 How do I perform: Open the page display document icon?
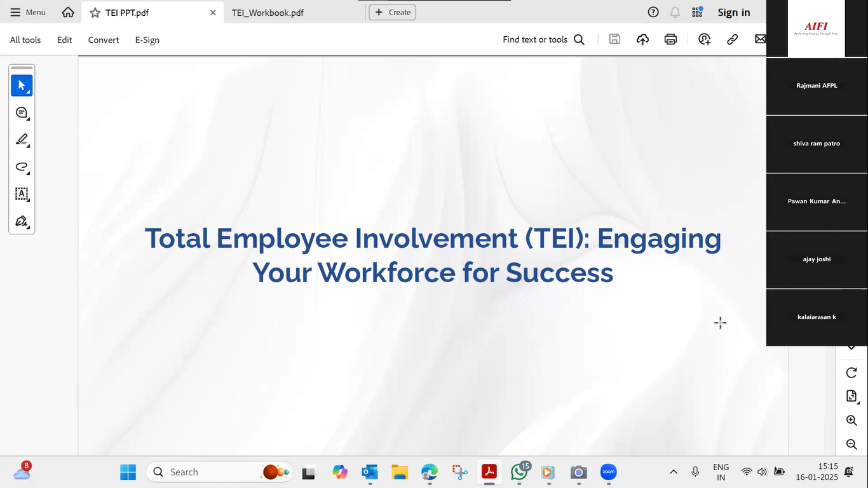(x=851, y=396)
